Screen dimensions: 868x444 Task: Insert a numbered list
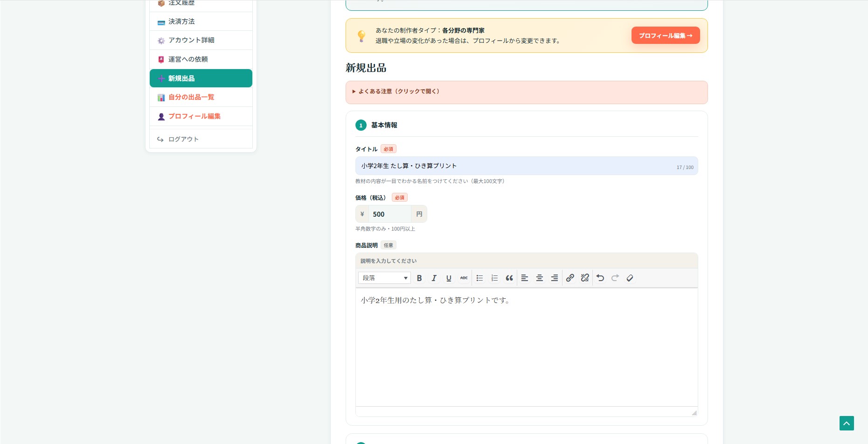pos(494,278)
